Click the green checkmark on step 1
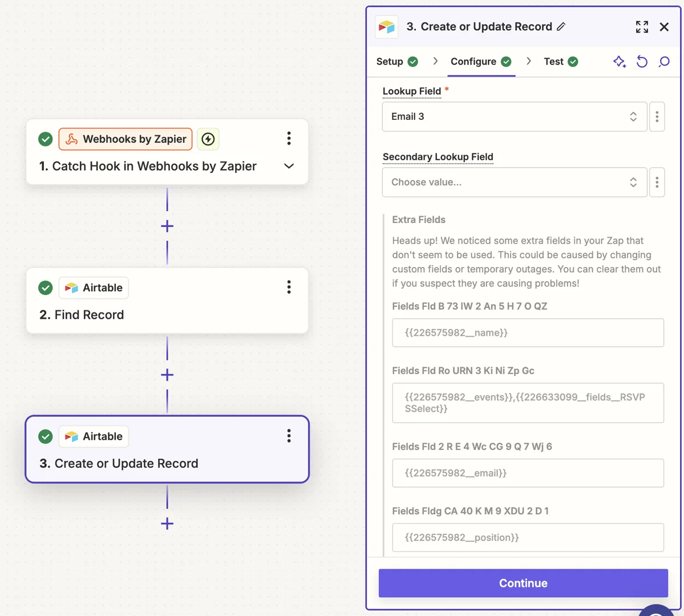The height and width of the screenshot is (616, 684). click(x=45, y=139)
